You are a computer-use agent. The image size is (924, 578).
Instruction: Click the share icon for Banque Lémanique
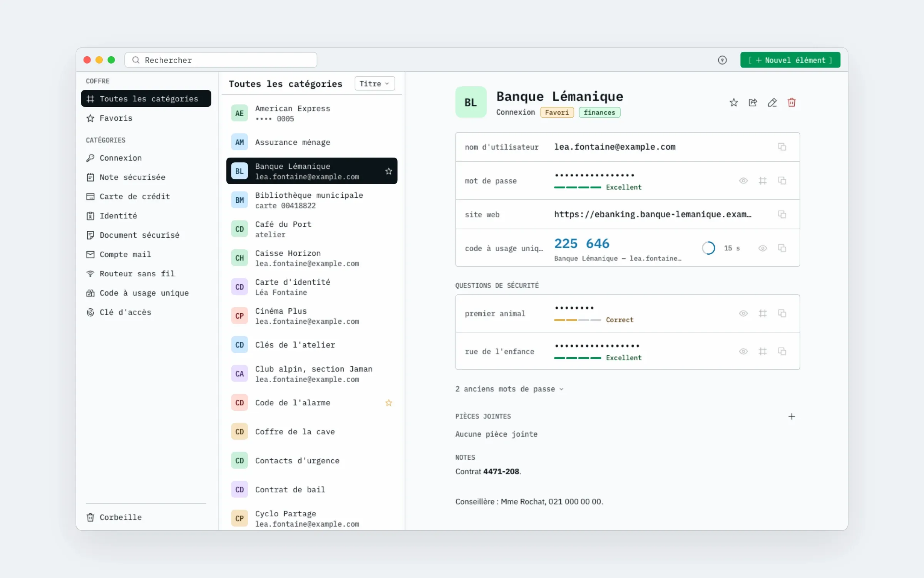753,102
